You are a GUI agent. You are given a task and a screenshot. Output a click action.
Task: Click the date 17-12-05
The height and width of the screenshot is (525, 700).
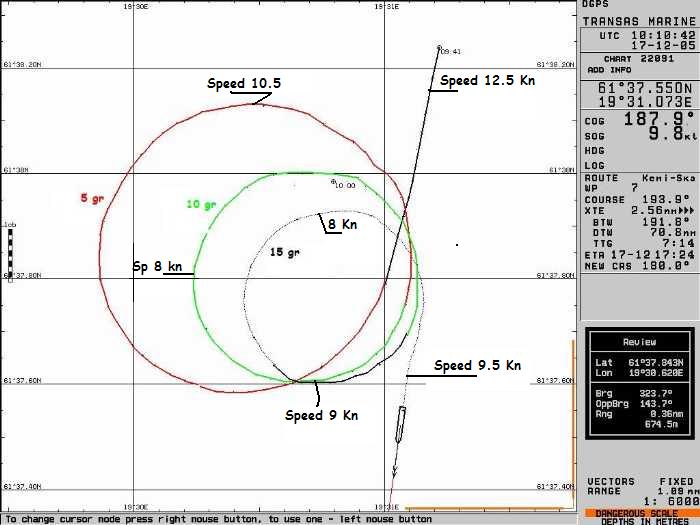pyautogui.click(x=663, y=45)
